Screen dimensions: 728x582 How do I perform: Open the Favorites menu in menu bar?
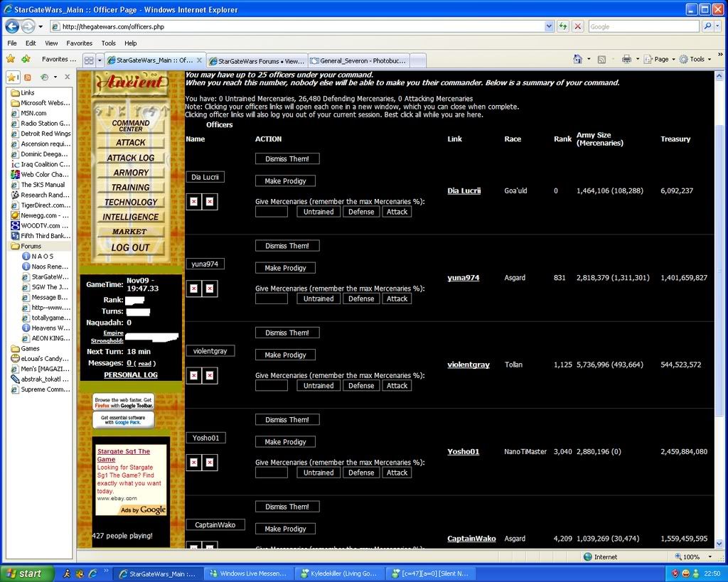(x=79, y=43)
